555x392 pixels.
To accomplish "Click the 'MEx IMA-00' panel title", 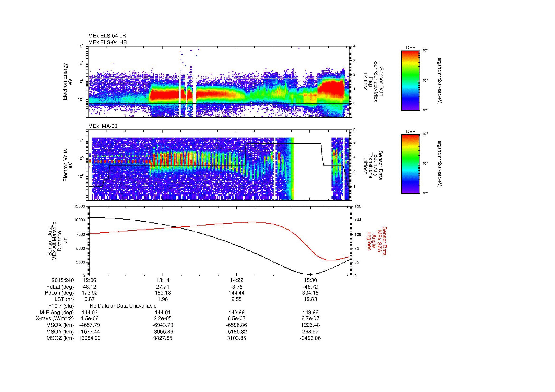I will pos(103,126).
